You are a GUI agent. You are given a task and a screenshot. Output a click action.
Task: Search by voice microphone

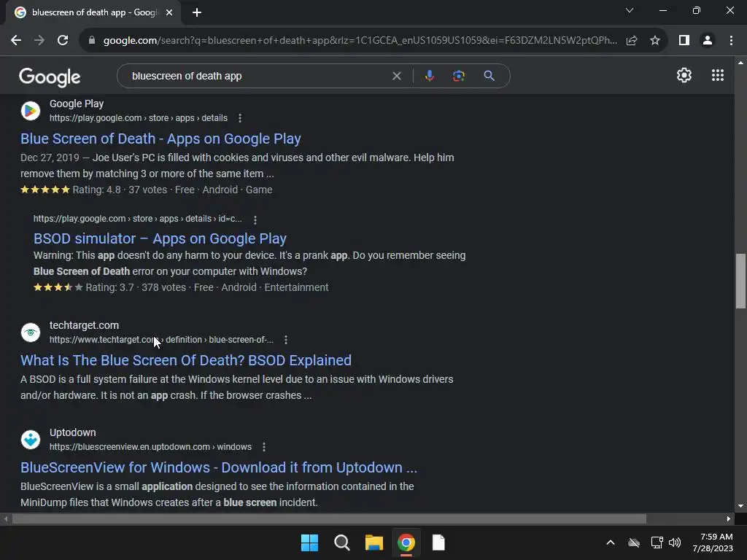(x=430, y=76)
